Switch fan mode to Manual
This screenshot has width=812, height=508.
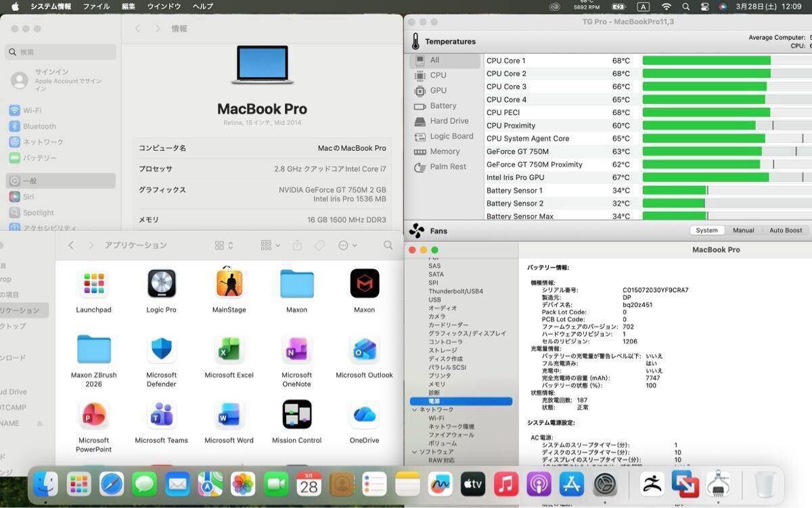[743, 231]
